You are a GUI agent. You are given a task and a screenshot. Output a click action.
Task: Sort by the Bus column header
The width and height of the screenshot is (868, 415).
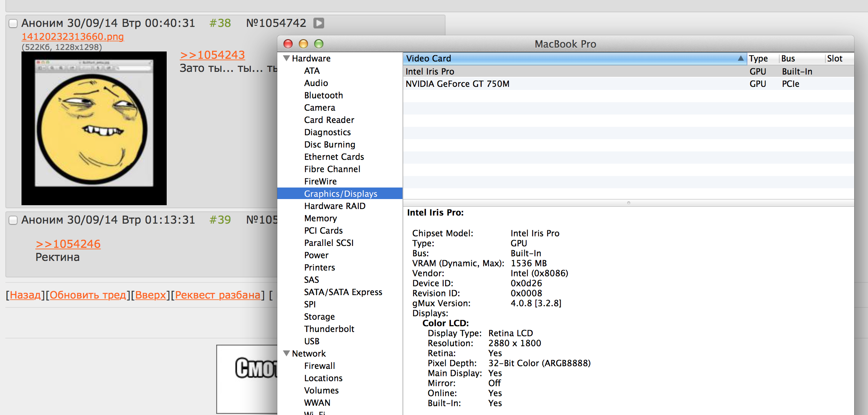(x=802, y=58)
